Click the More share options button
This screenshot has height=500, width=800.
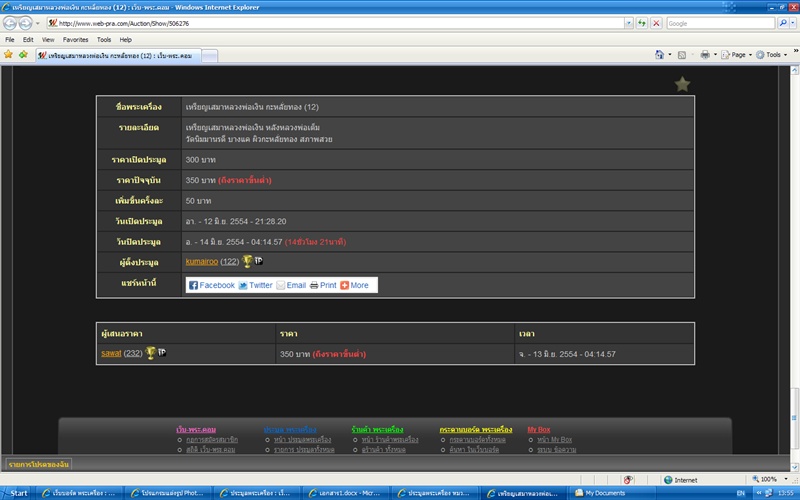pyautogui.click(x=354, y=285)
